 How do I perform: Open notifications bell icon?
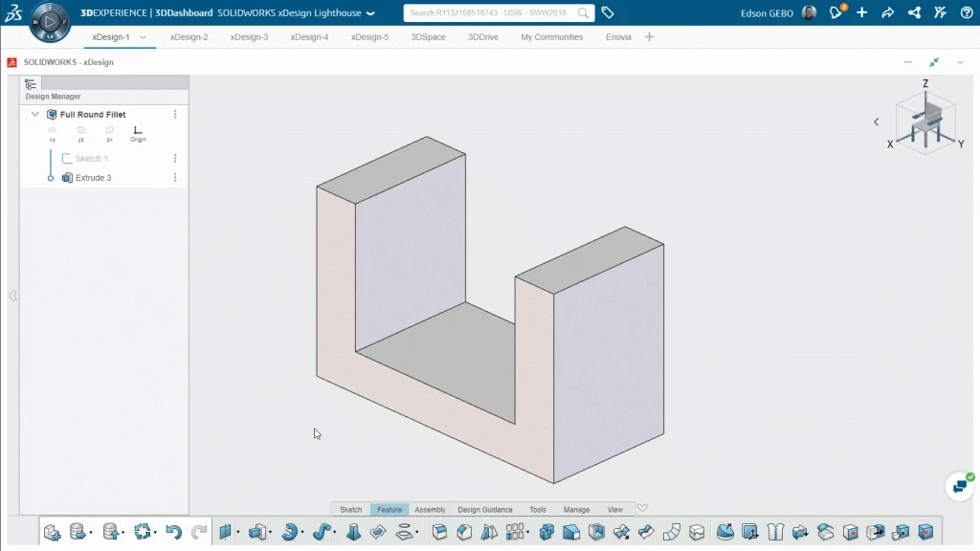click(836, 12)
